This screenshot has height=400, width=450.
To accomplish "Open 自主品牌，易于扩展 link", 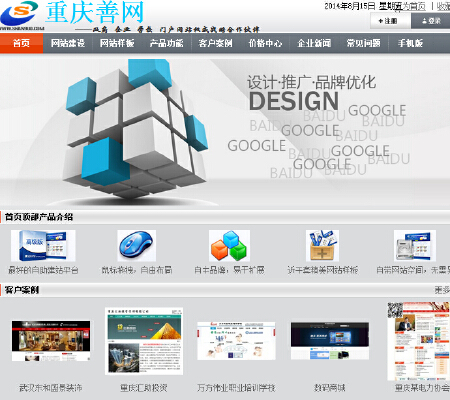I will 229,270.
